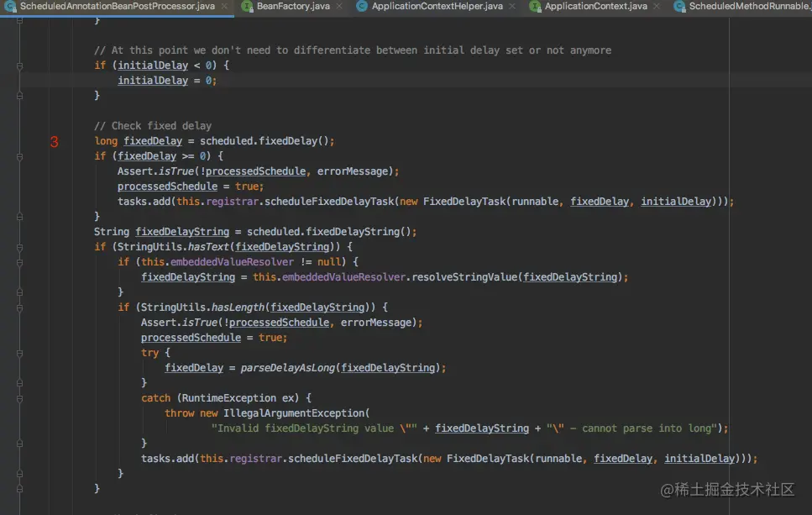Screen dimensions: 812x515
Task: Collapse the 'if (StringUtils.hasLength' block
Action: [x=19, y=307]
